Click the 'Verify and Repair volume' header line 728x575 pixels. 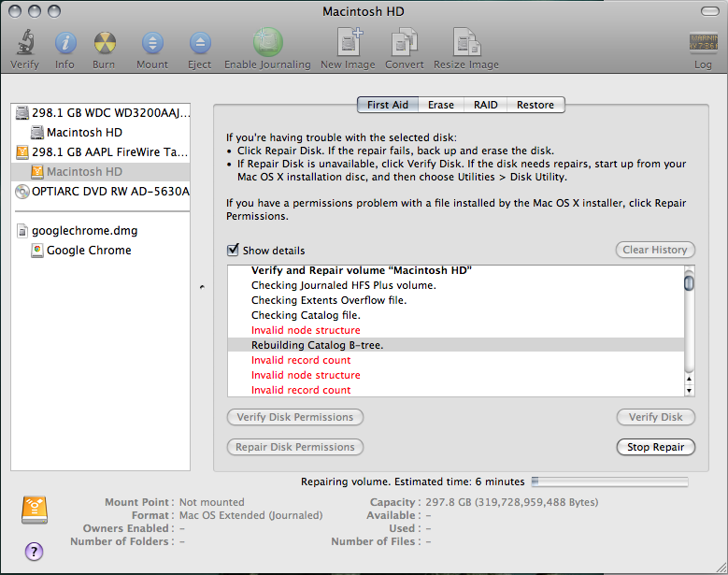click(455, 271)
